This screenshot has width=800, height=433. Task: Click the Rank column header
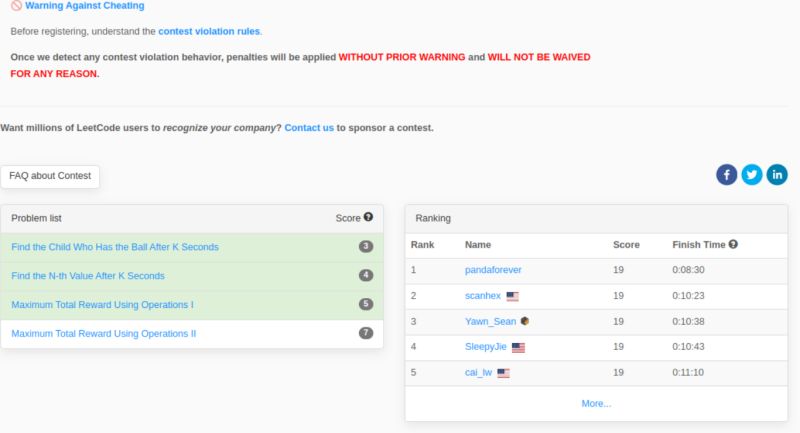422,245
